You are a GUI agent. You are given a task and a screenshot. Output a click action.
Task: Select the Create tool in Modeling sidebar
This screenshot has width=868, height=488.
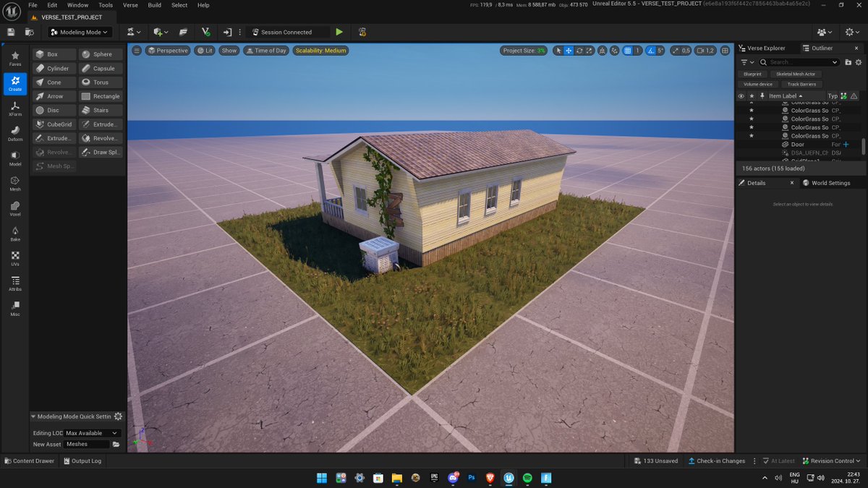click(14, 83)
